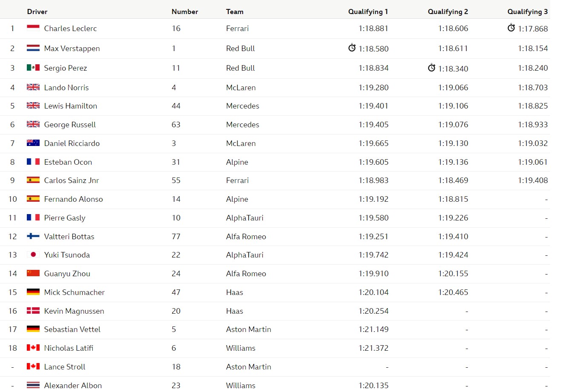Viewport: 565px width, 392px height.
Task: Click Nicholas Latifi's Qualifying 1 time 1:21.372
Action: (373, 348)
